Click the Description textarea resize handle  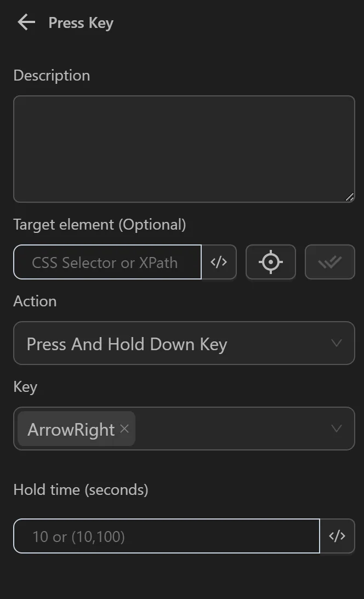pos(350,196)
